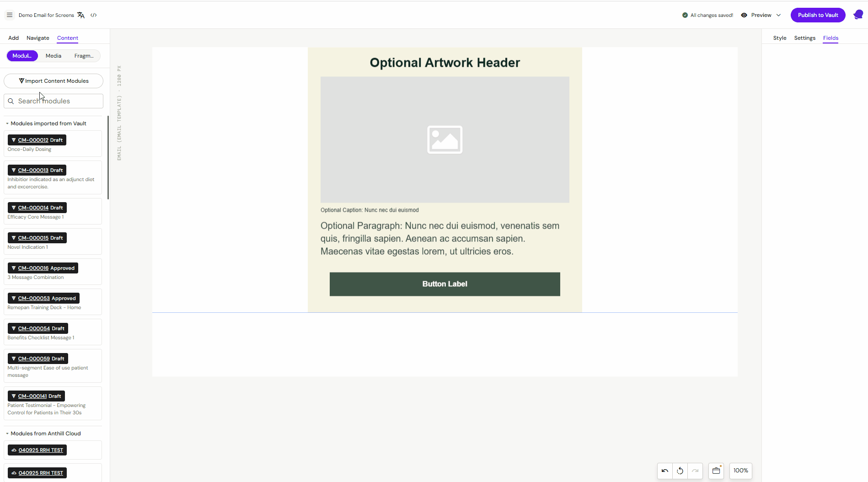Click the Publish to Vault button

(818, 15)
